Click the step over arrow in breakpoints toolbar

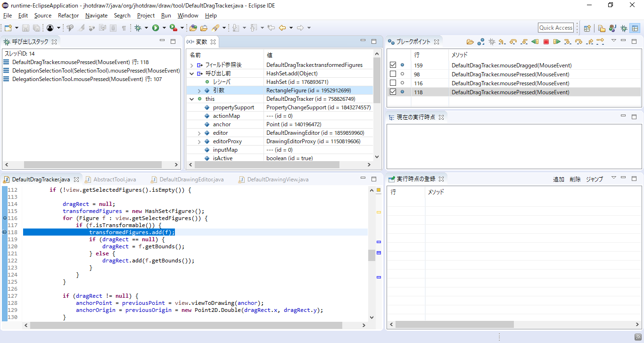[578, 42]
